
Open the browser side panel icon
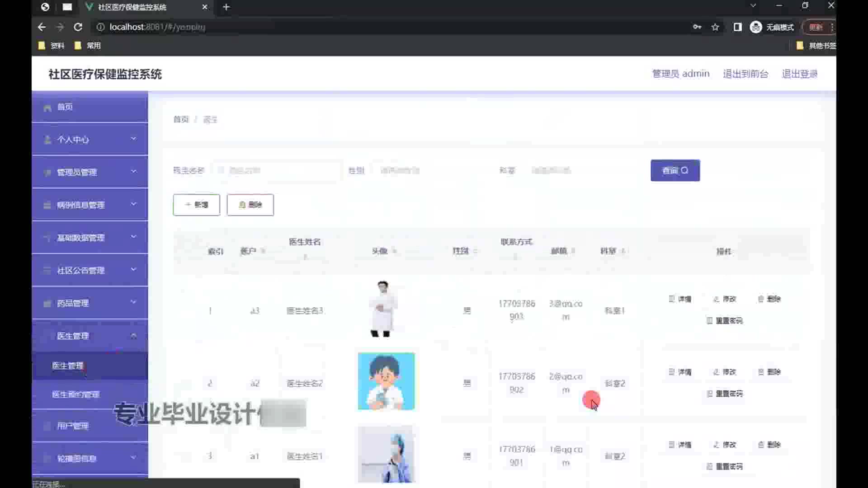[737, 27]
